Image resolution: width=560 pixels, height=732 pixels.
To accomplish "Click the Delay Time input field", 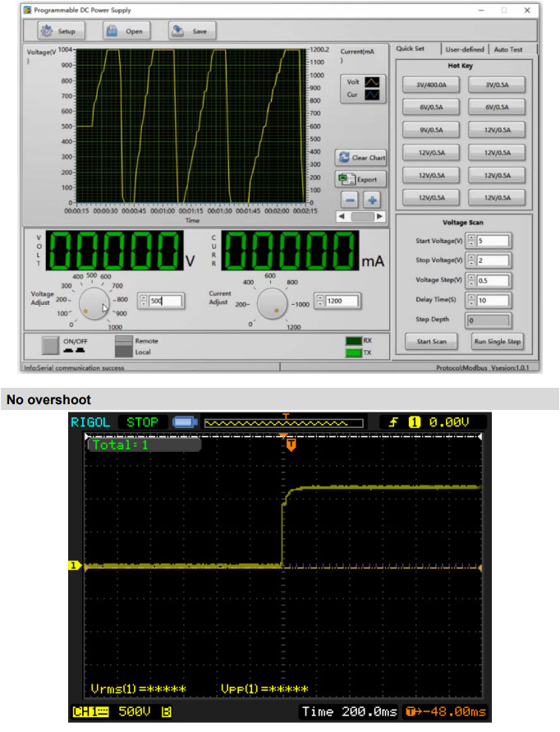I will click(493, 300).
